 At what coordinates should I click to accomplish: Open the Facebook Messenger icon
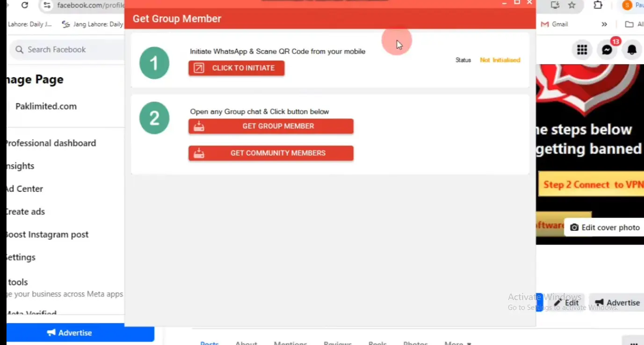(607, 50)
